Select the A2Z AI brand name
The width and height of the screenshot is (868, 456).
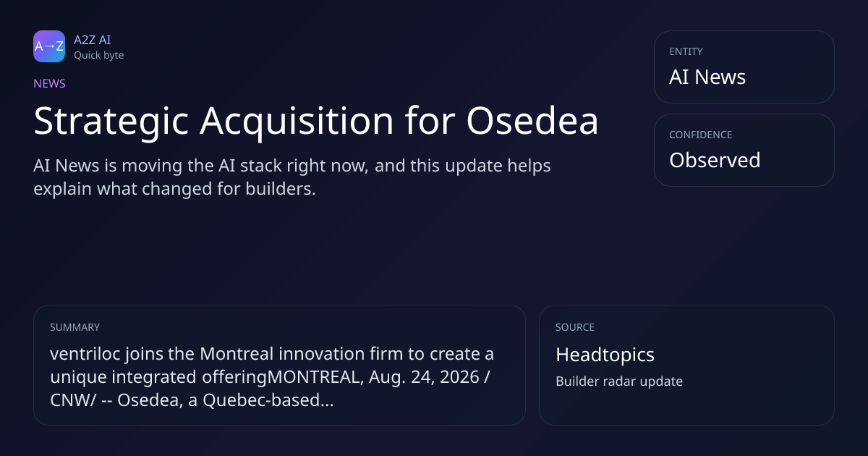coord(92,40)
